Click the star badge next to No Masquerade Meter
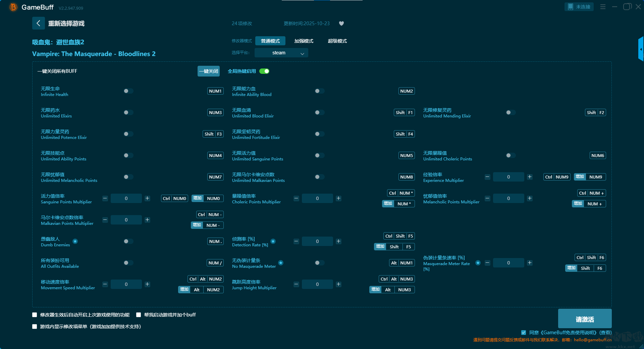The width and height of the screenshot is (644, 349). [x=281, y=263]
